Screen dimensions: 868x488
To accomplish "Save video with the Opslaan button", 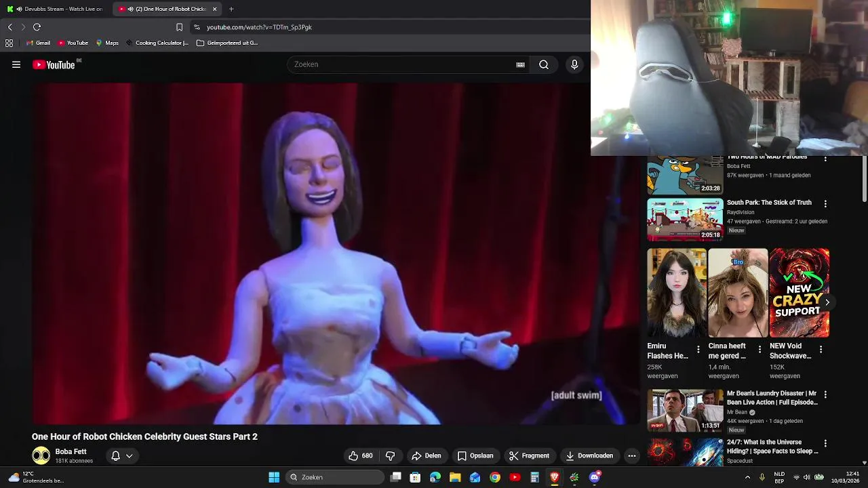I will 475,455.
